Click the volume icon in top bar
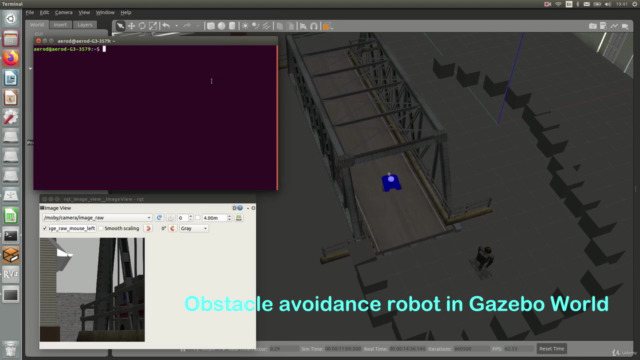640x360 pixels. pyautogui.click(x=608, y=4)
